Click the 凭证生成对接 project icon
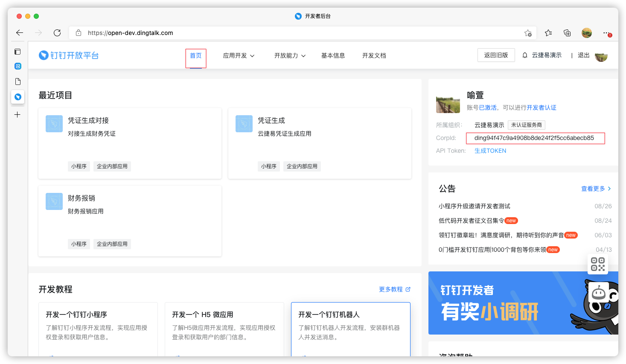Screen dimensions: 626x364 [54, 124]
